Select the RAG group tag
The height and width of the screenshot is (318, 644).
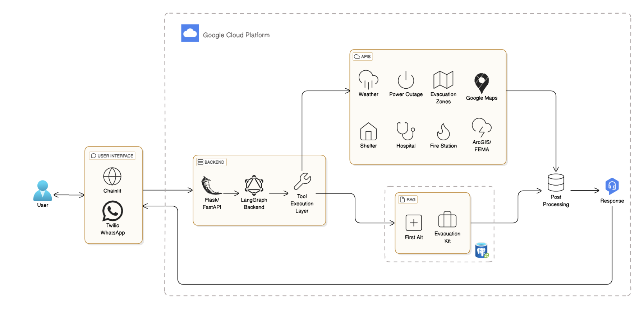click(x=408, y=200)
